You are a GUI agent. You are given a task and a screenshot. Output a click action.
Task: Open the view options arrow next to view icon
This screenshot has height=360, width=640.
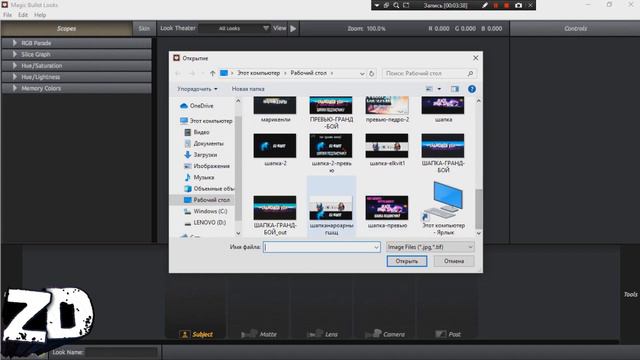pyautogui.click(x=439, y=89)
